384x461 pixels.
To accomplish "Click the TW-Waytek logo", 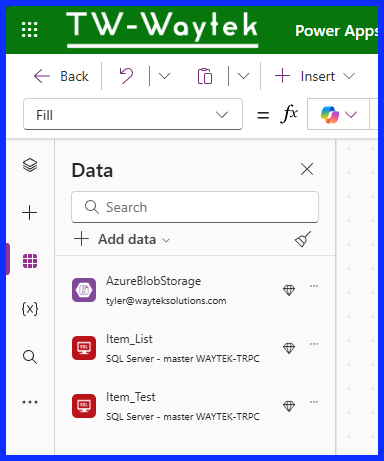I will point(162,29).
